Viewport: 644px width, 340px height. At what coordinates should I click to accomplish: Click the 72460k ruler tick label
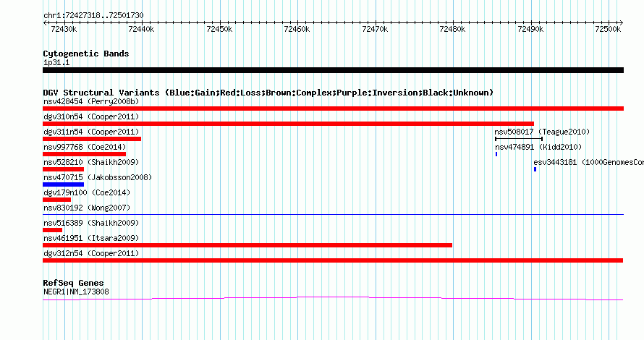(x=297, y=29)
